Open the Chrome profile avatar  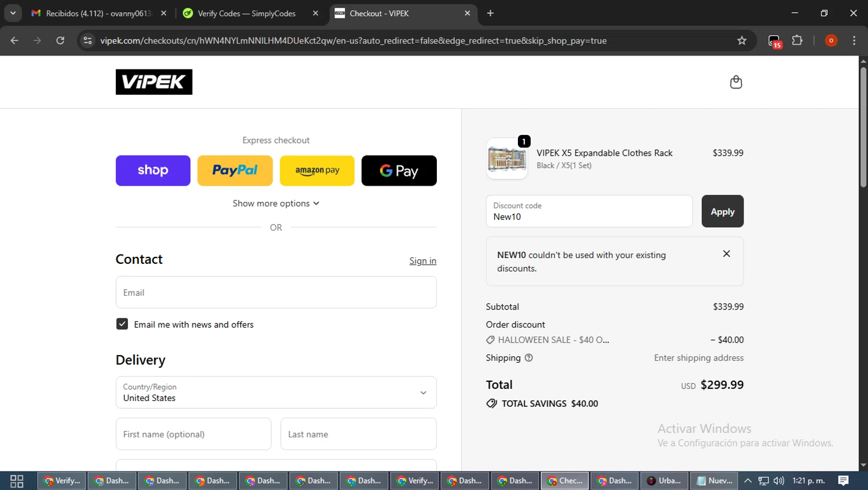[x=831, y=40]
